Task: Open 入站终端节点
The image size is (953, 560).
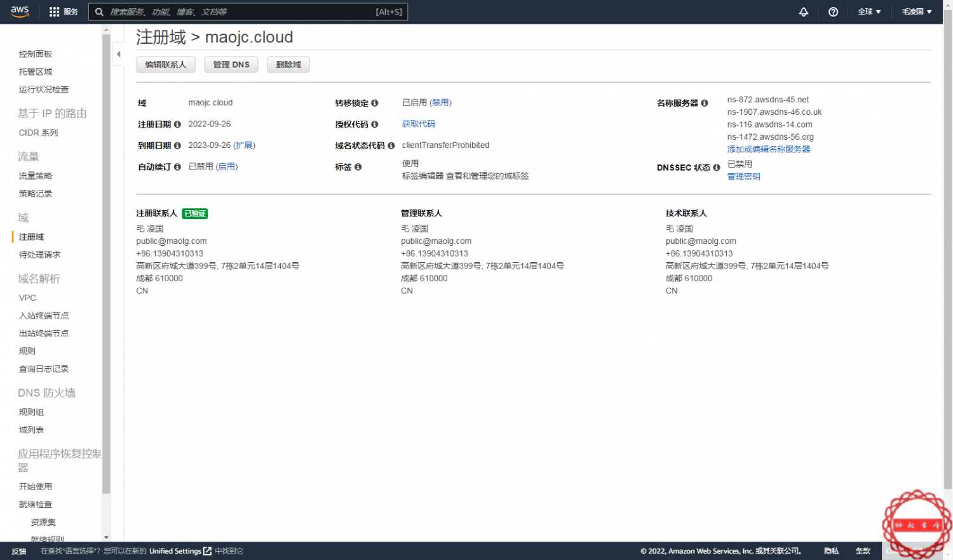Action: pos(44,316)
